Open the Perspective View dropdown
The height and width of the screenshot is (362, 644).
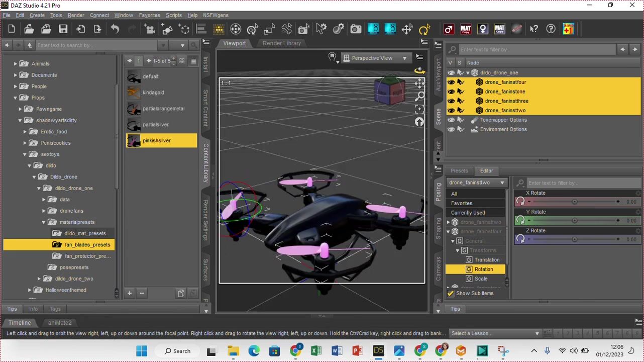pyautogui.click(x=375, y=58)
